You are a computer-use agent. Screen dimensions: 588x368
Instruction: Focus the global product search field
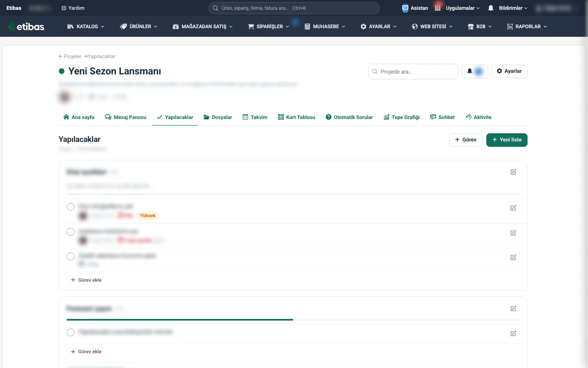point(294,8)
